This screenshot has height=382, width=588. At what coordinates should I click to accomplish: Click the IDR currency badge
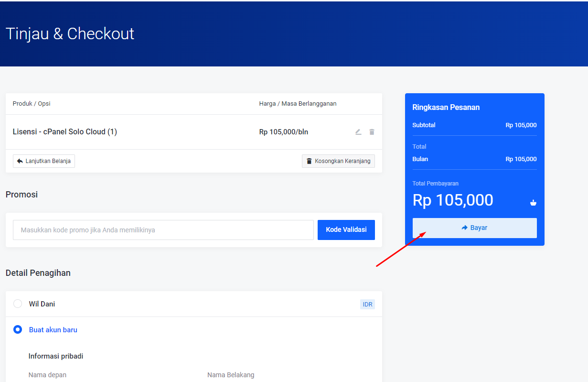[367, 305]
